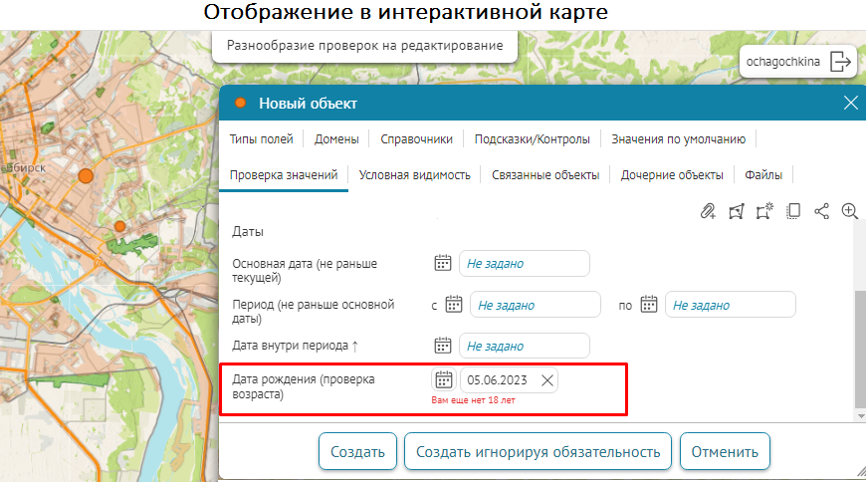The image size is (868, 482).
Task: Open calendar for period end date
Action: click(x=649, y=305)
